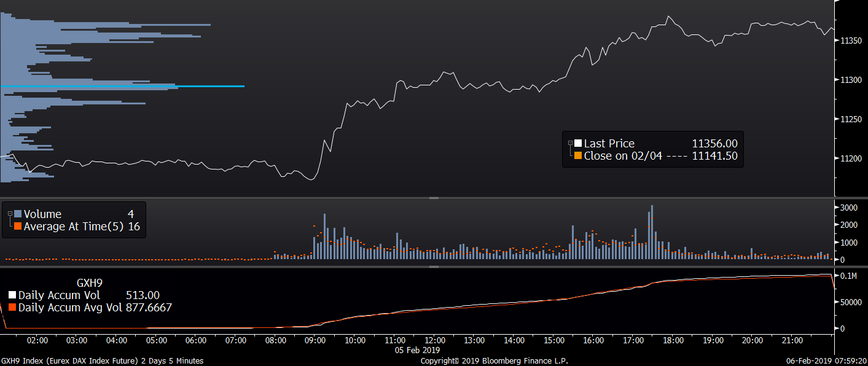The height and width of the screenshot is (366, 868).
Task: Click the 11200 price axis label
Action: point(851,158)
